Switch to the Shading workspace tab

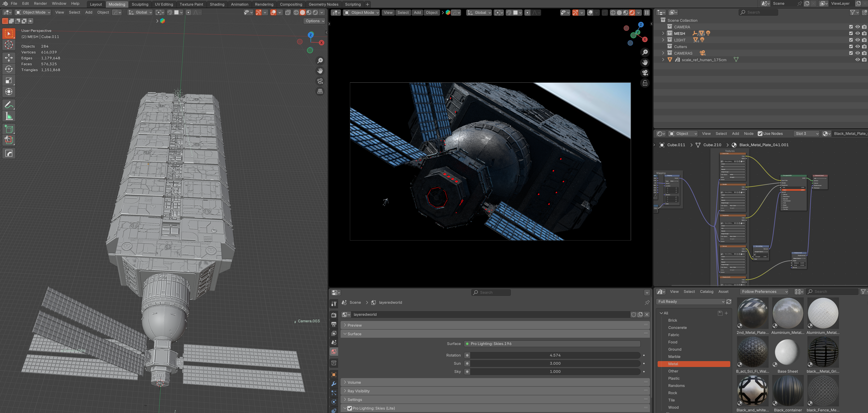point(217,4)
